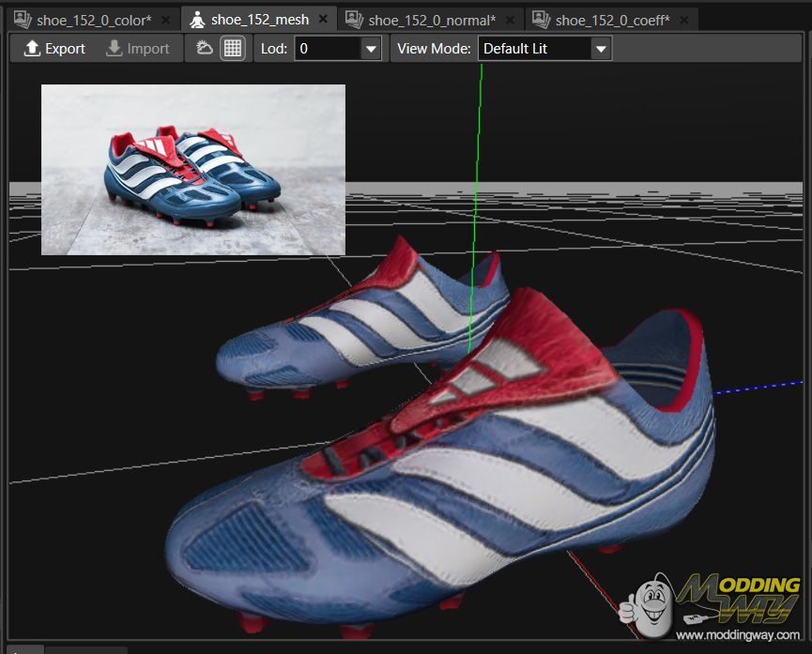Toggle the sky lighting icon in toolbar

click(x=205, y=49)
